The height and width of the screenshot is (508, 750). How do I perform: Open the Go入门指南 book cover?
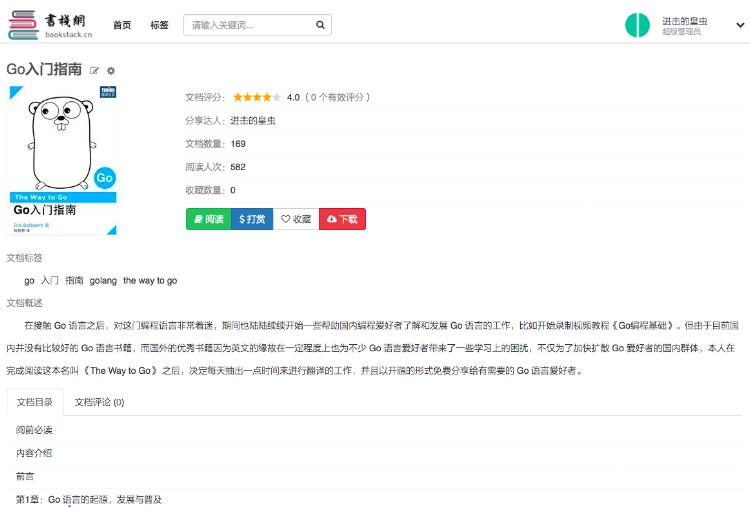point(62,160)
